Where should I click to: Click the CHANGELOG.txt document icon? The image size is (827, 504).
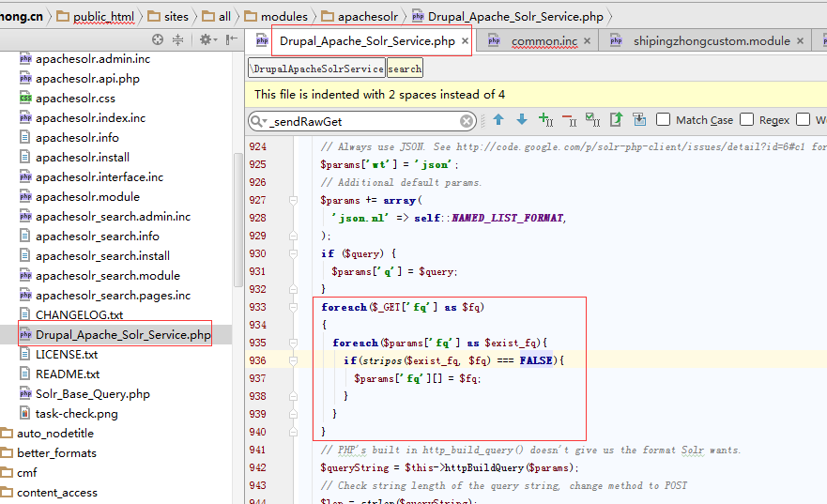coord(24,314)
